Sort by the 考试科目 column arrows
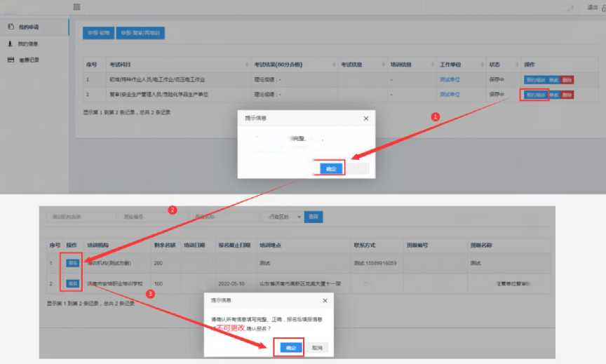The image size is (606, 364). 247,65
